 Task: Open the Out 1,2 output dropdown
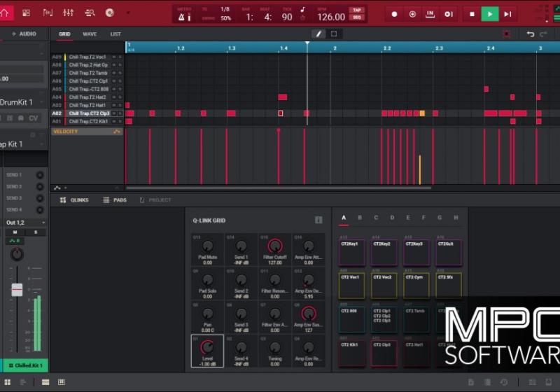24,223
